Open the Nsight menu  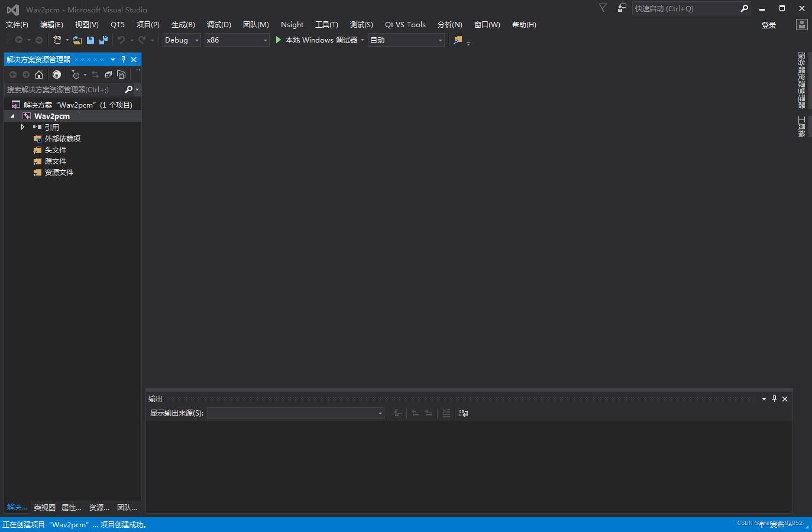coord(292,25)
